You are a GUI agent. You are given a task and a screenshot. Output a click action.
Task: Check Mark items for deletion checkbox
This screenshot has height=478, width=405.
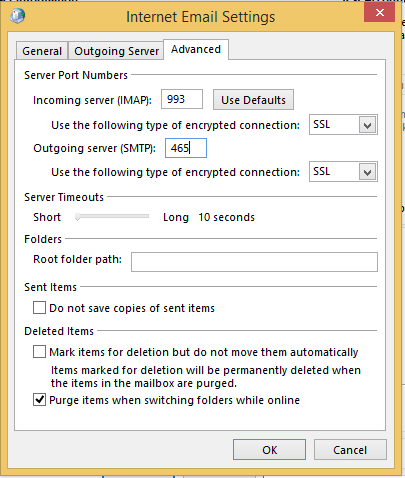39,352
